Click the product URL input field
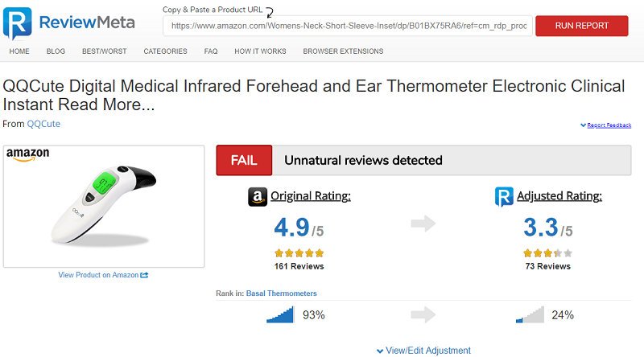The height and width of the screenshot is (357, 644). [348, 26]
